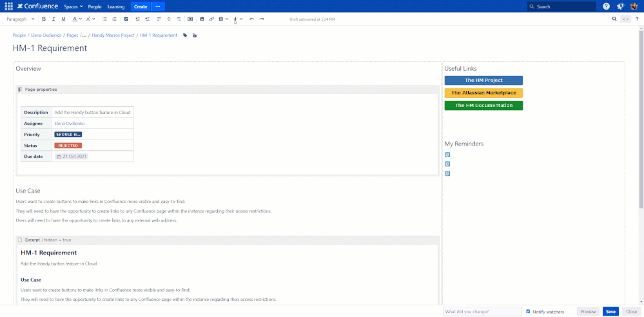Open page restrictions lock icon
Viewport: 644px width, 317px height.
(x=195, y=35)
